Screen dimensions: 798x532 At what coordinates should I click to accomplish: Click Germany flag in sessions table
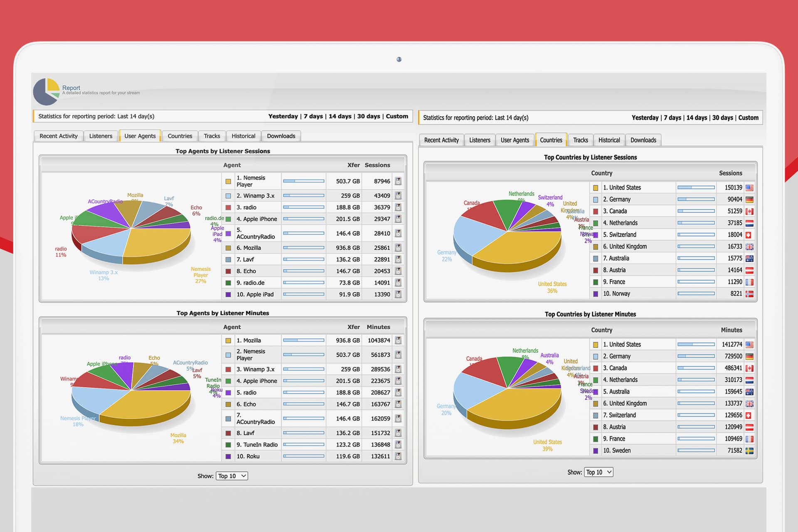(749, 199)
